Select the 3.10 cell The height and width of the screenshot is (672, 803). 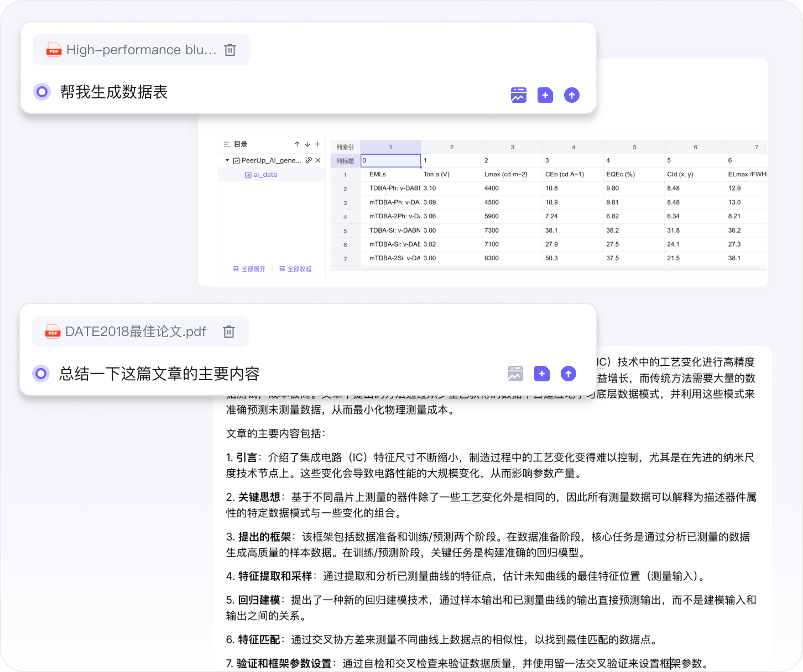pyautogui.click(x=451, y=188)
